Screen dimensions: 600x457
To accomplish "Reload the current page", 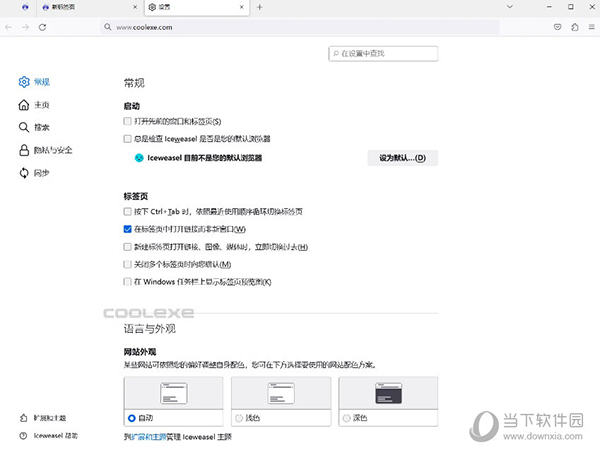I will pos(42,27).
